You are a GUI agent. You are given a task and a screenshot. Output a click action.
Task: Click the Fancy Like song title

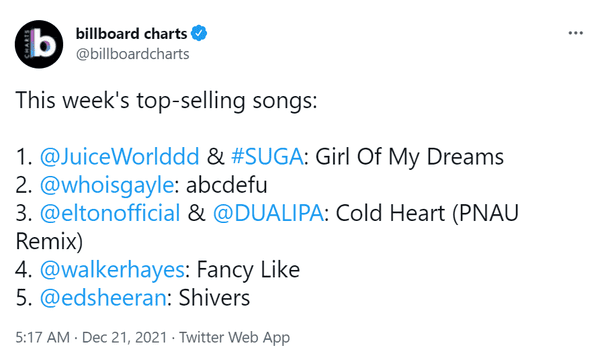pyautogui.click(x=248, y=269)
